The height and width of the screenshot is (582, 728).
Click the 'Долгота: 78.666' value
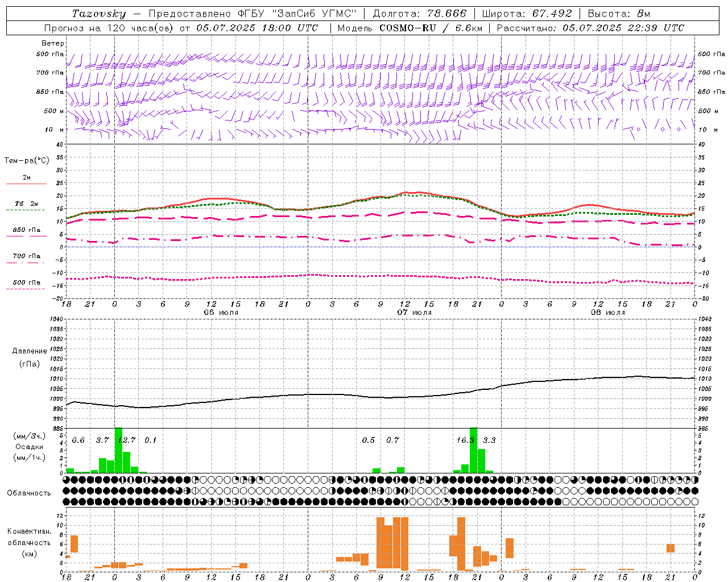coord(420,14)
